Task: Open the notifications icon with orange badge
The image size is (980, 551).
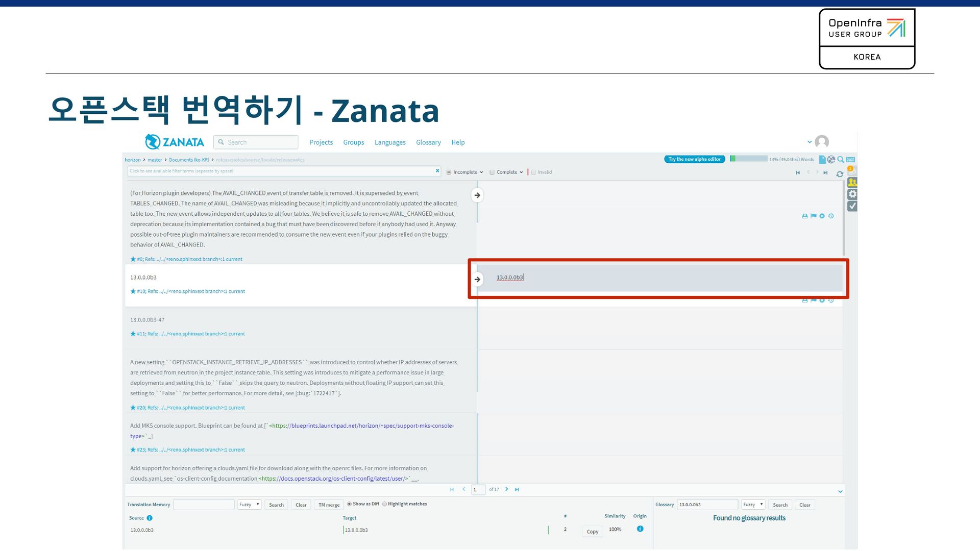Action: click(852, 170)
